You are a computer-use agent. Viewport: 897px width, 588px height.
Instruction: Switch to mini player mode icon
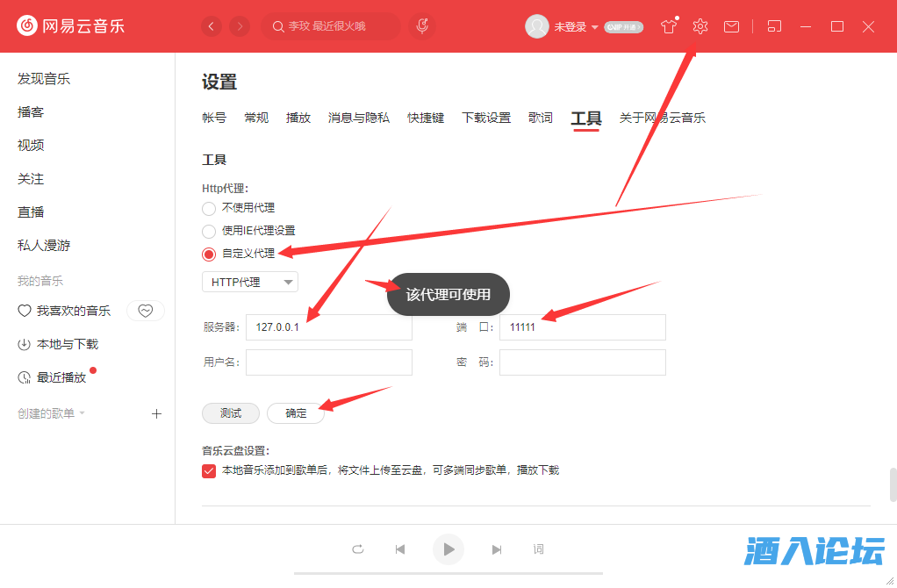(x=774, y=26)
